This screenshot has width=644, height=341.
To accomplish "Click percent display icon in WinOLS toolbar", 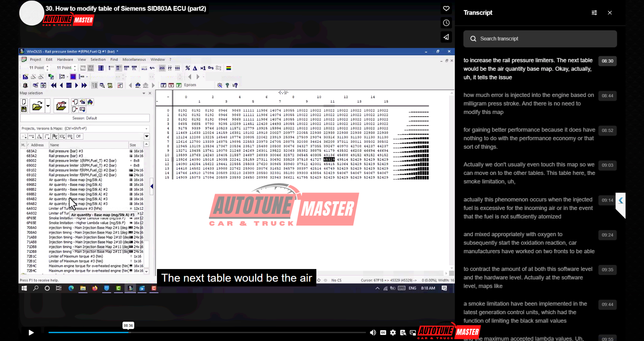I will pos(187,68).
